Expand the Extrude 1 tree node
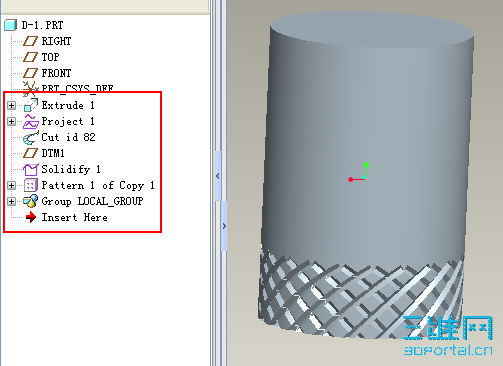 click(x=11, y=105)
